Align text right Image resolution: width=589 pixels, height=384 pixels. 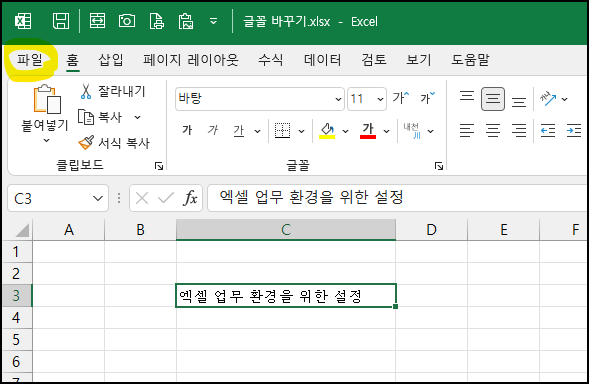[519, 130]
